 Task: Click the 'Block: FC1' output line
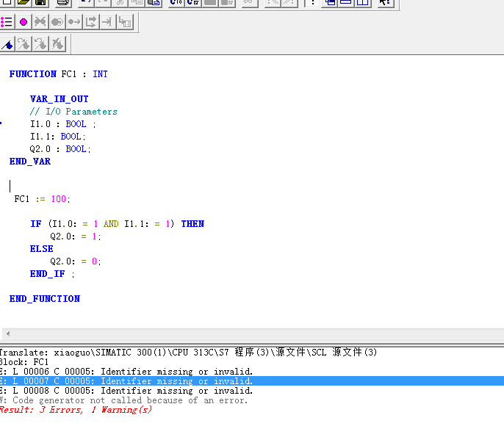(24, 362)
